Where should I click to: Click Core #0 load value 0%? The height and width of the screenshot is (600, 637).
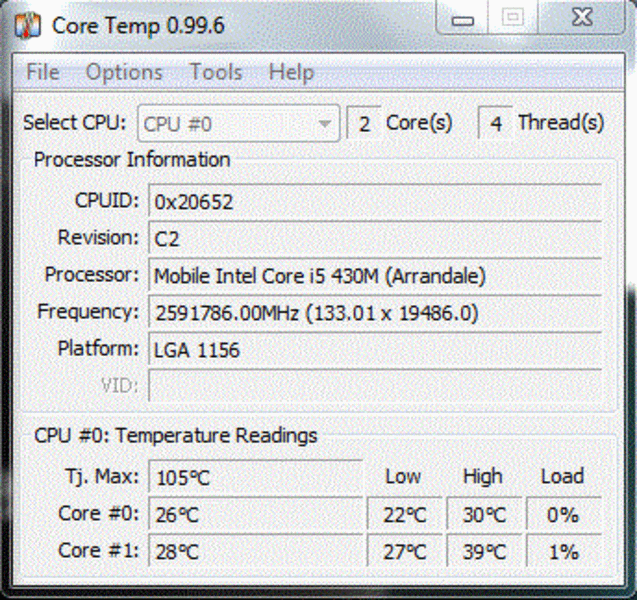click(x=564, y=514)
